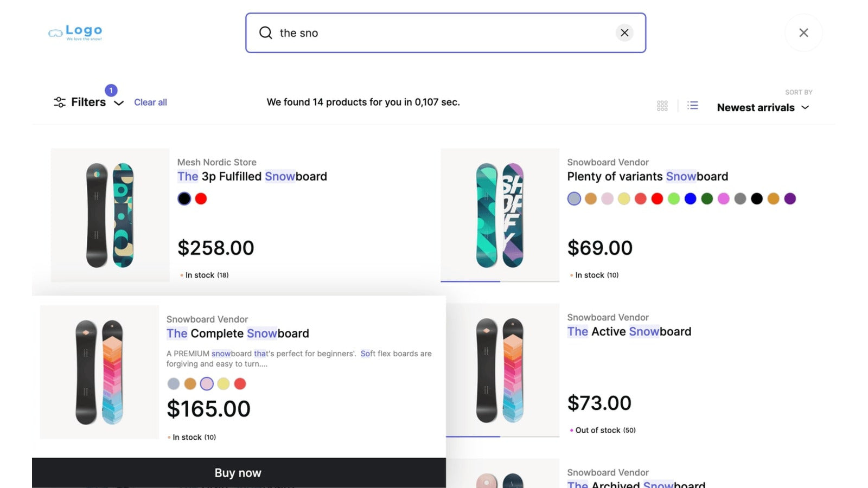Select the Filters icon
Screen dimensions: 868x488
pyautogui.click(x=60, y=102)
